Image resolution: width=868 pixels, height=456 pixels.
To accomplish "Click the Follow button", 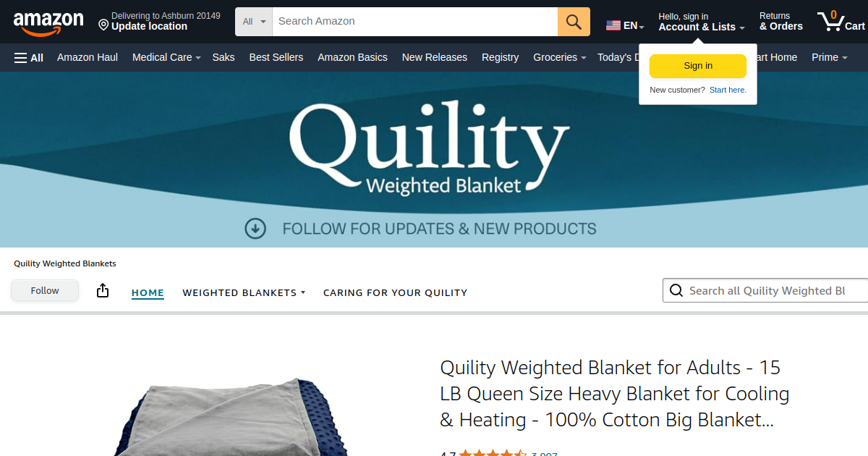I will (x=45, y=290).
